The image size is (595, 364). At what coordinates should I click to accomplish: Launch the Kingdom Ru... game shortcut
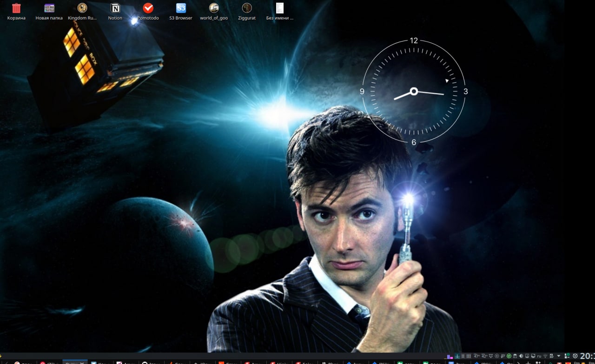pyautogui.click(x=82, y=12)
